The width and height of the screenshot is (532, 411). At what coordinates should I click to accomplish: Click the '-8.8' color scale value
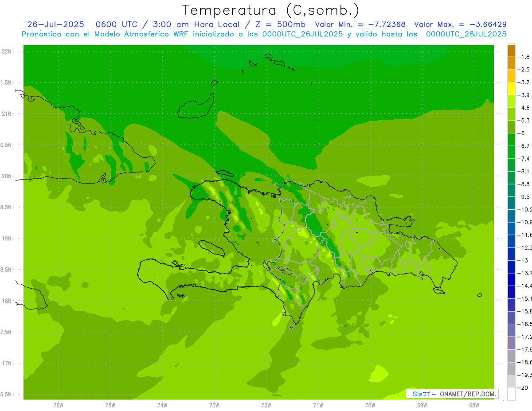(524, 184)
